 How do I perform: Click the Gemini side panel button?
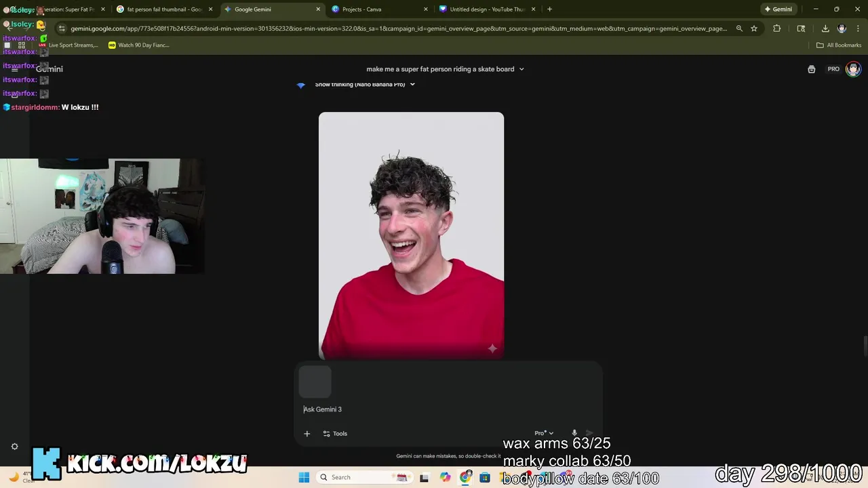[778, 9]
